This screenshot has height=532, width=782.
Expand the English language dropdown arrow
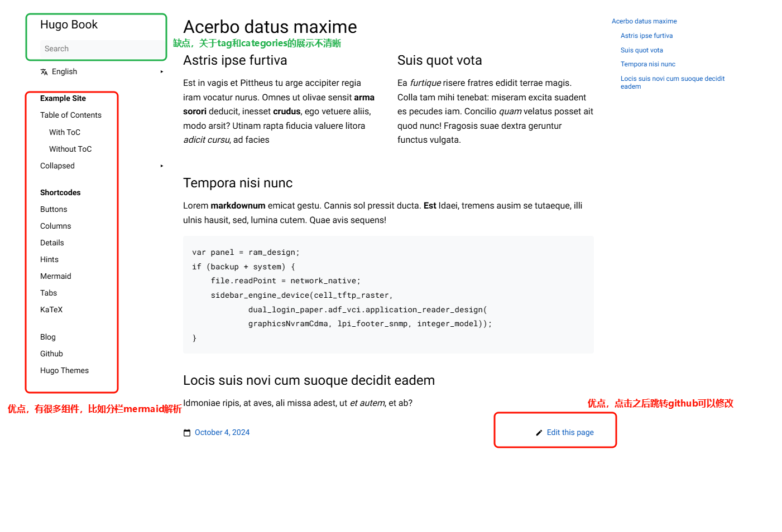point(162,71)
